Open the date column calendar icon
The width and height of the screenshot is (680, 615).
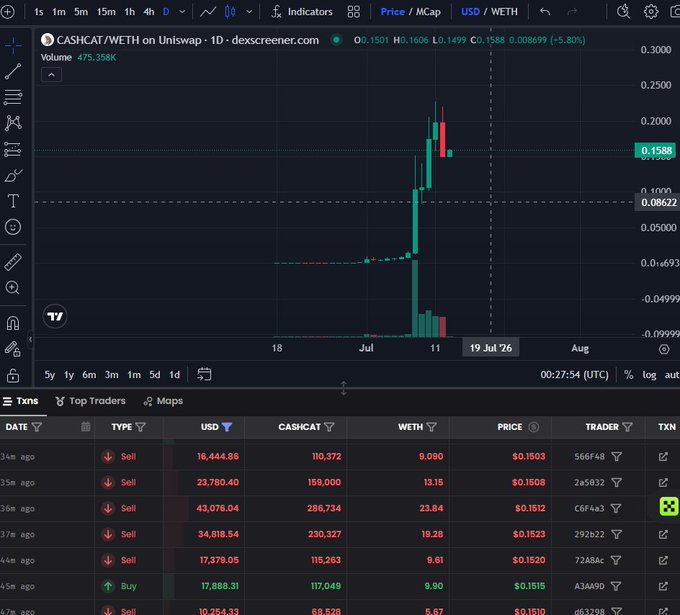(x=86, y=427)
